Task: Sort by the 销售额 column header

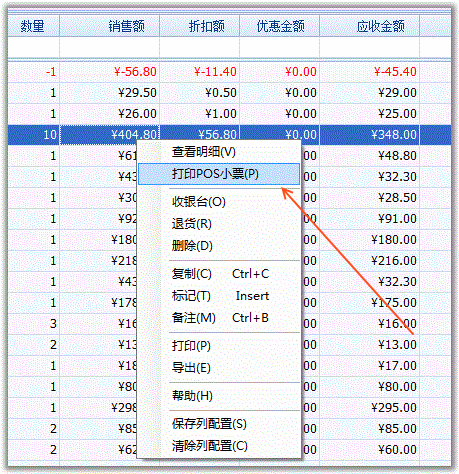Action: (109, 26)
